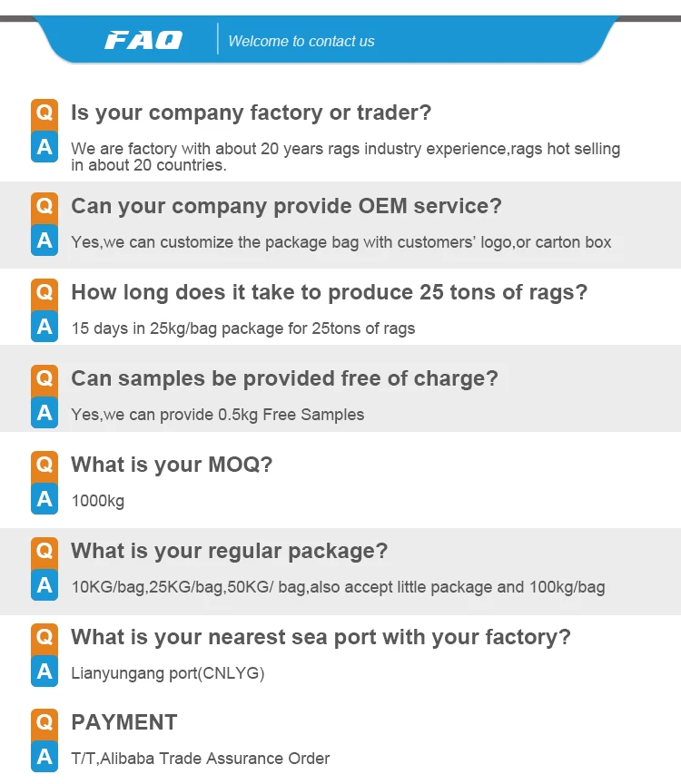This screenshot has width=681, height=784.
Task: Click the 'Yes,we can provide 0.5kg Free Samples' answer
Action: pyautogui.click(x=218, y=415)
